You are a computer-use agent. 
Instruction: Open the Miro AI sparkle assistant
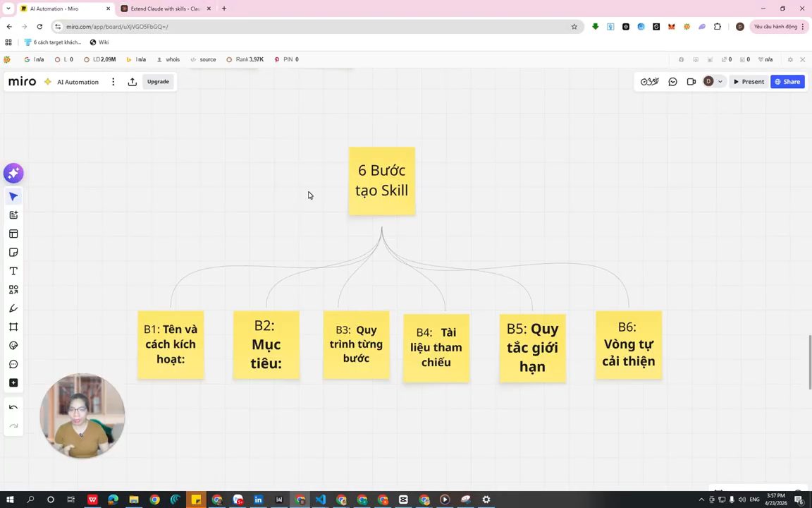(x=13, y=173)
